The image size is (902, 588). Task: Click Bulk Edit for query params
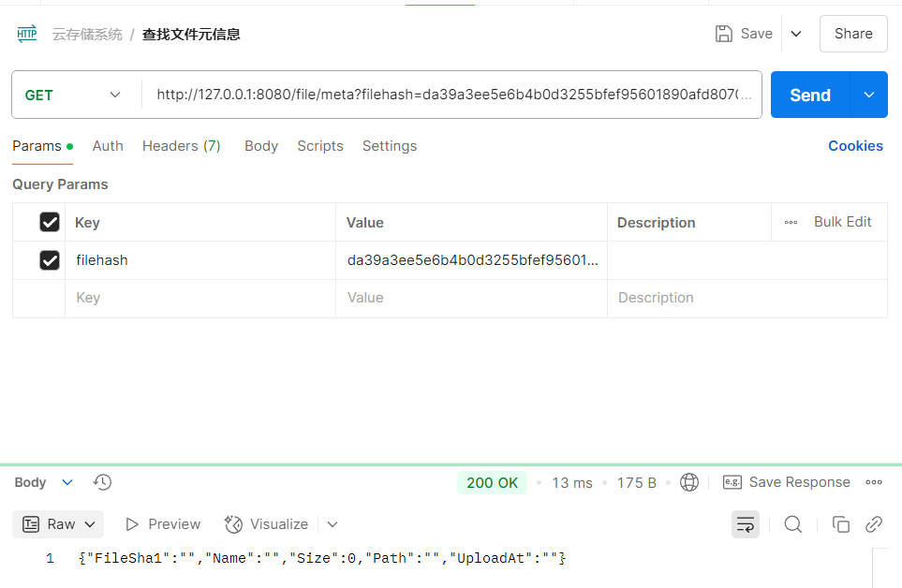[842, 222]
